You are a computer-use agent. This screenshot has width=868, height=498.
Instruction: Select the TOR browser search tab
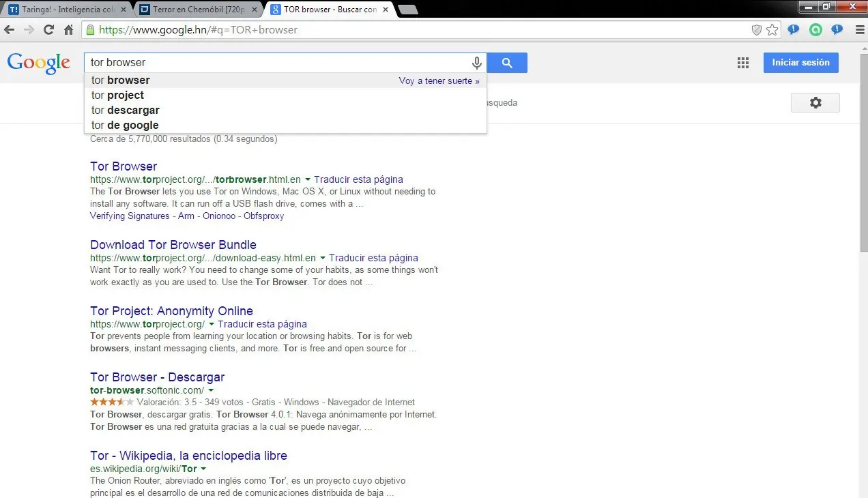(330, 10)
